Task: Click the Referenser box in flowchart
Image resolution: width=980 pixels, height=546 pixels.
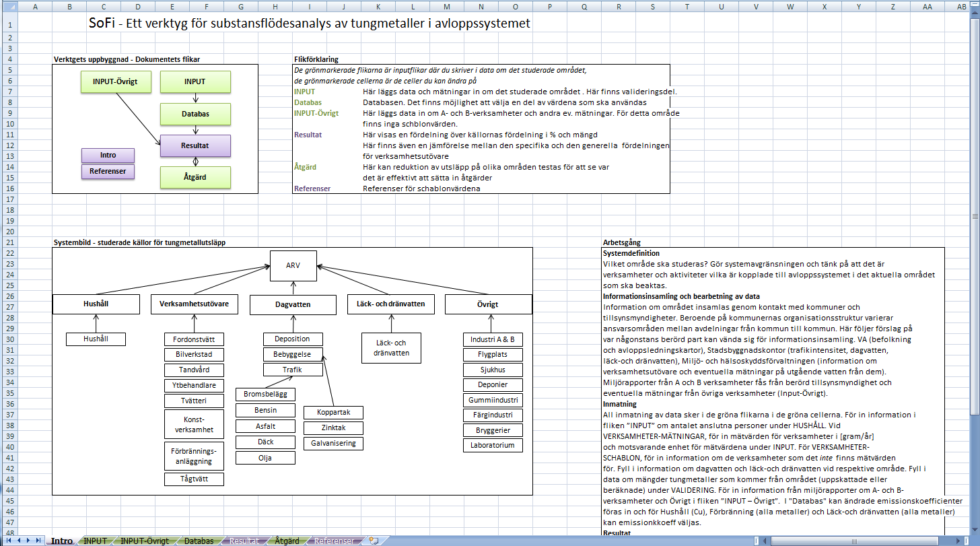Action: [108, 171]
